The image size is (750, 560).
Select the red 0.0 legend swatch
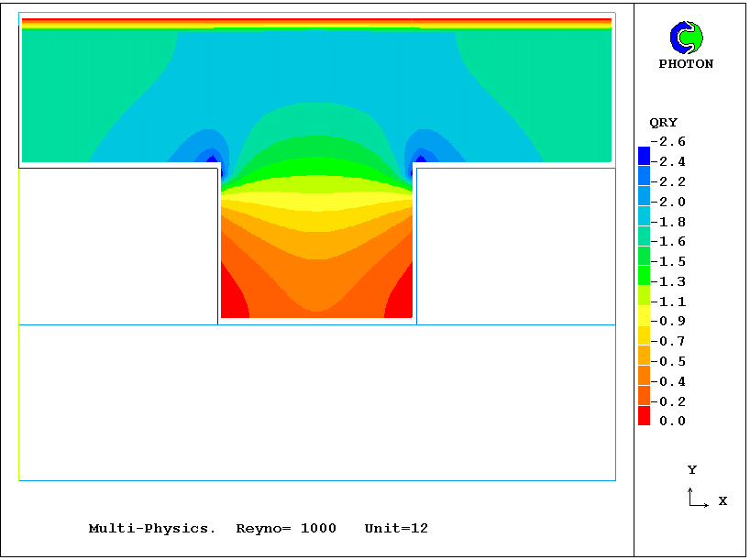click(644, 416)
